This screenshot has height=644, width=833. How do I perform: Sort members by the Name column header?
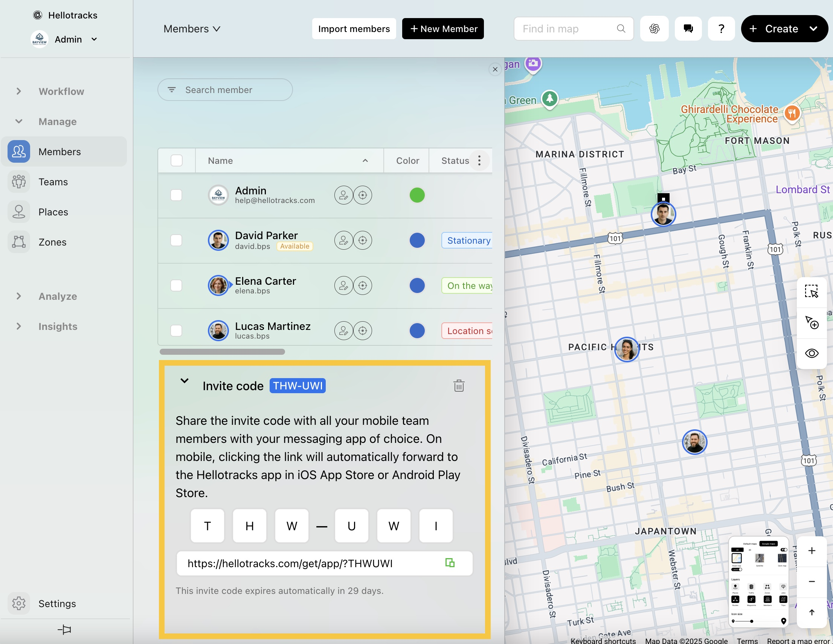pyautogui.click(x=289, y=160)
